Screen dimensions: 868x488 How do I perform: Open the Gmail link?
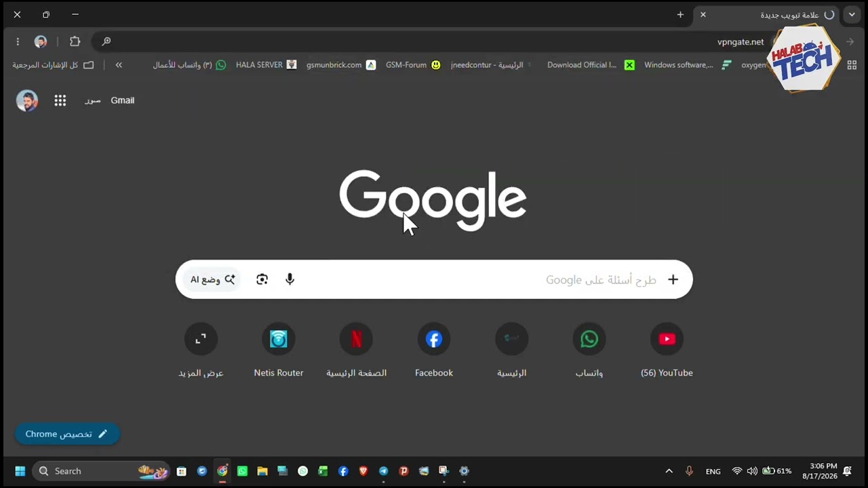tap(123, 100)
